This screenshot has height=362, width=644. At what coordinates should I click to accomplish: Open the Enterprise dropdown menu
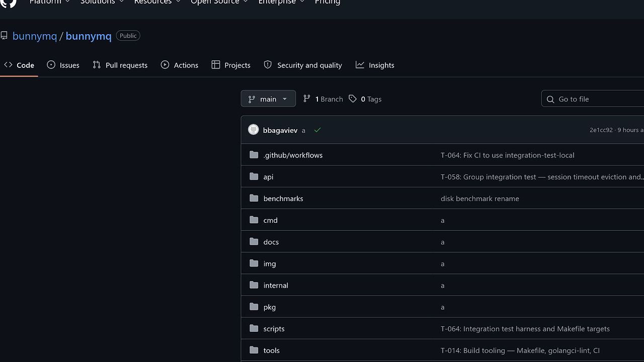[x=281, y=2]
